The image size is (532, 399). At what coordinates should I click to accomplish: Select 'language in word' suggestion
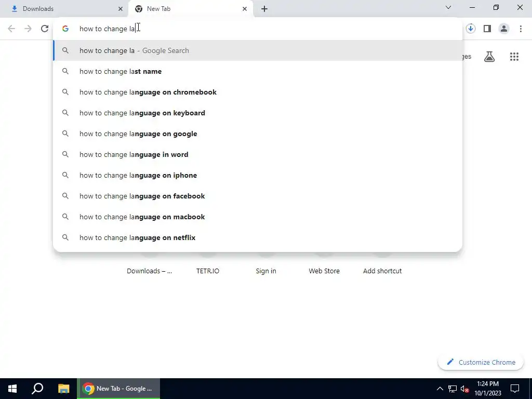point(258,154)
